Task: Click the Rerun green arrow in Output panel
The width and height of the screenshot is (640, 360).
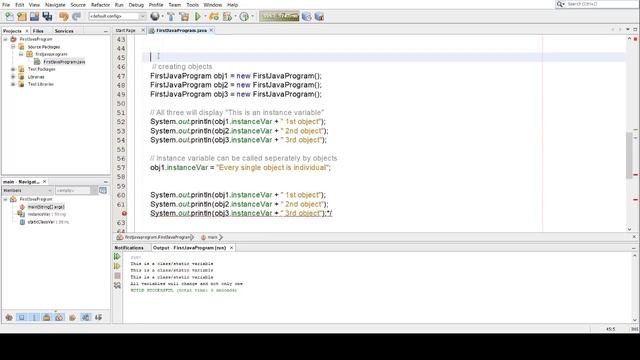Action: tap(117, 257)
